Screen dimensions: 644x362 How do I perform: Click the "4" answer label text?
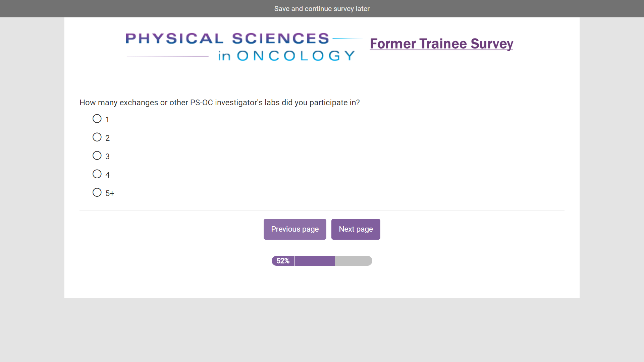[107, 175]
